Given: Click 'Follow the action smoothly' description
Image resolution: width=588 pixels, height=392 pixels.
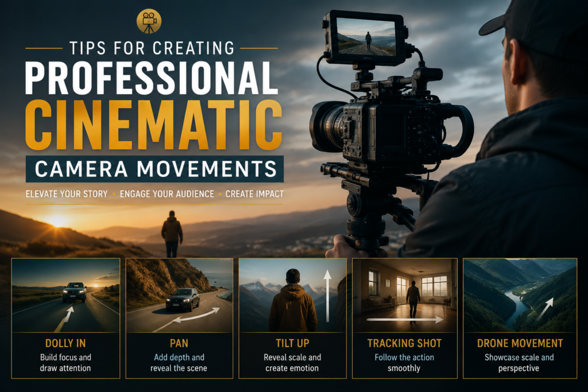Looking at the screenshot, I should (x=404, y=363).
